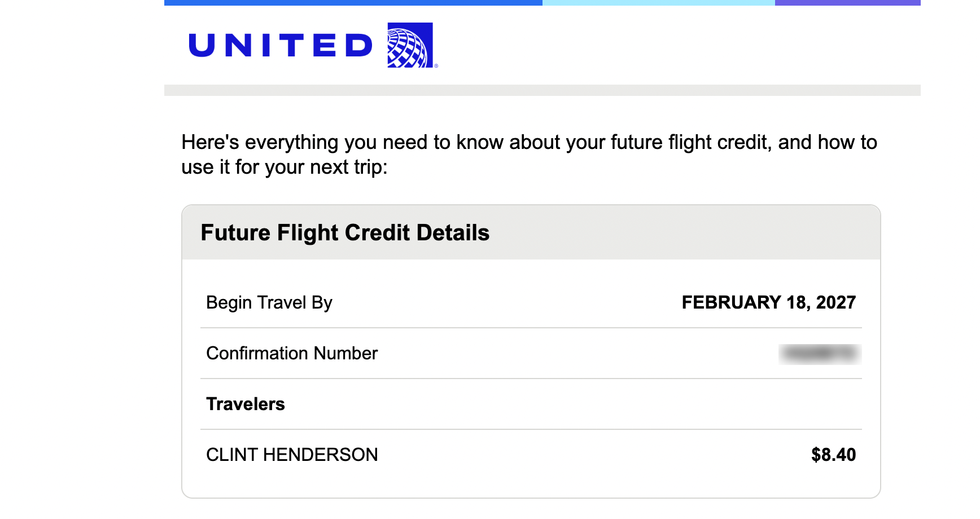Click the February 18, 2027 date

(x=768, y=302)
